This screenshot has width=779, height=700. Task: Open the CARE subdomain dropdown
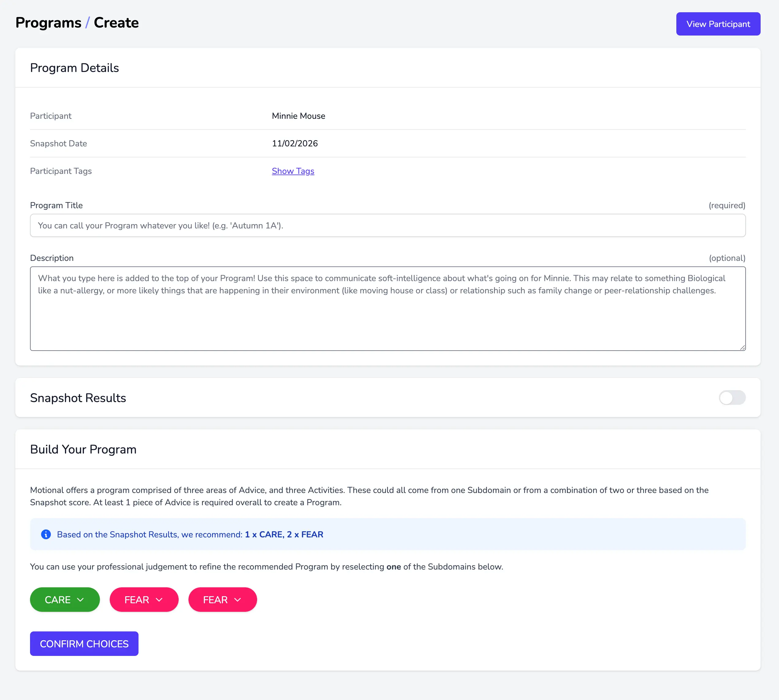click(58, 600)
